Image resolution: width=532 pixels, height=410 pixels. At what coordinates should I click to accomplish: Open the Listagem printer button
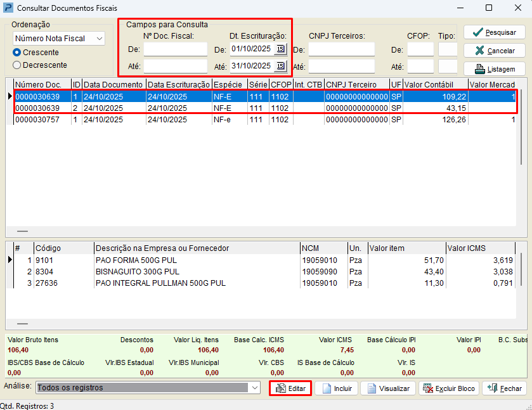(x=494, y=69)
